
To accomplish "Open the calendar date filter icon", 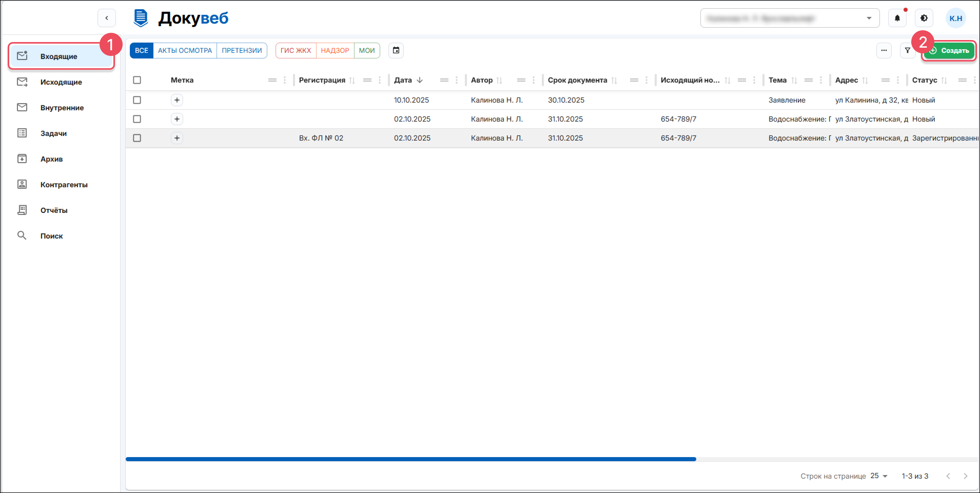I will [x=396, y=51].
